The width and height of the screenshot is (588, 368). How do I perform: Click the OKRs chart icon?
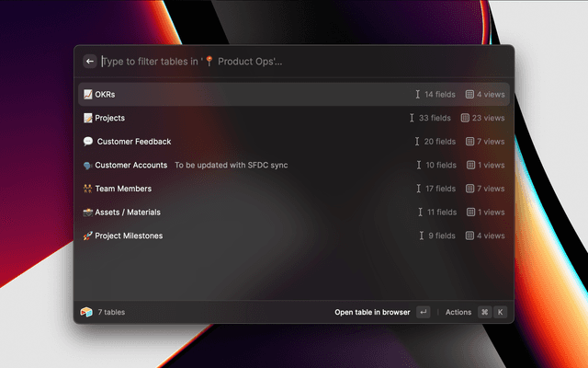[88, 94]
